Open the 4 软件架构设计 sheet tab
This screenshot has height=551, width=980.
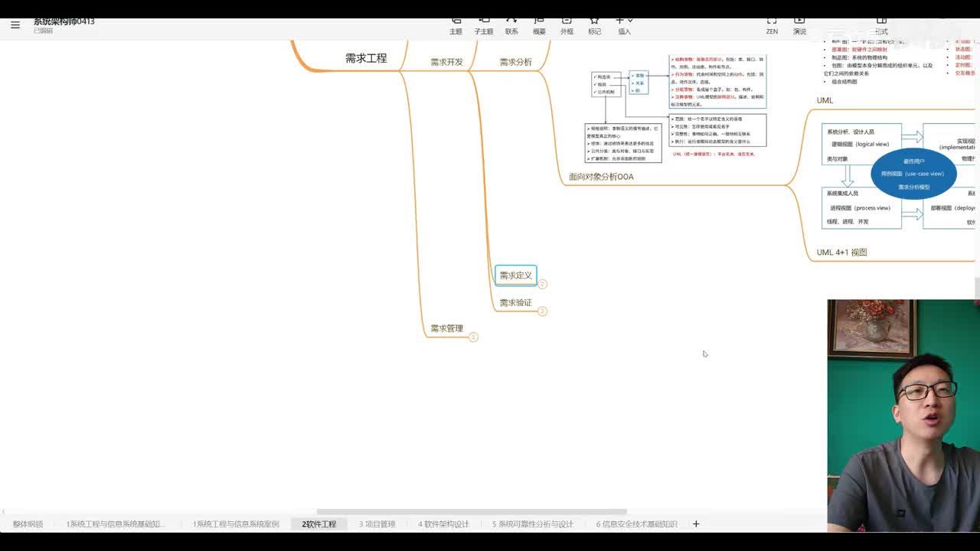click(x=444, y=524)
